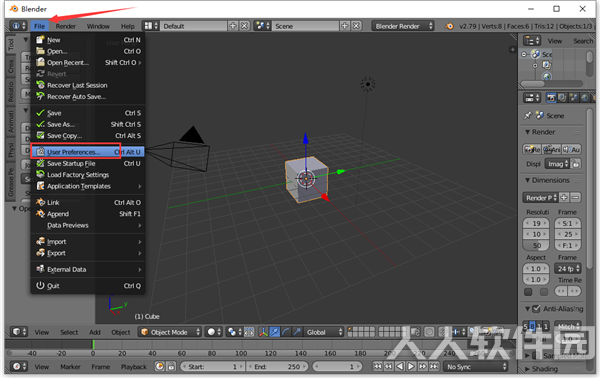Screen dimensions: 600x378
Task: Click the lock interface icon beside Display dropdown
Action: click(x=575, y=164)
